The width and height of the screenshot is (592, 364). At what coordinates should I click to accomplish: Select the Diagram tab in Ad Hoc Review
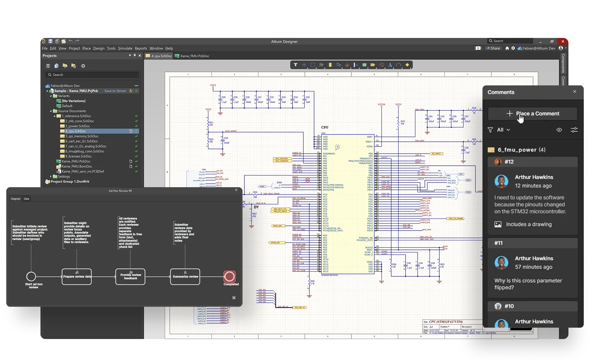point(16,199)
